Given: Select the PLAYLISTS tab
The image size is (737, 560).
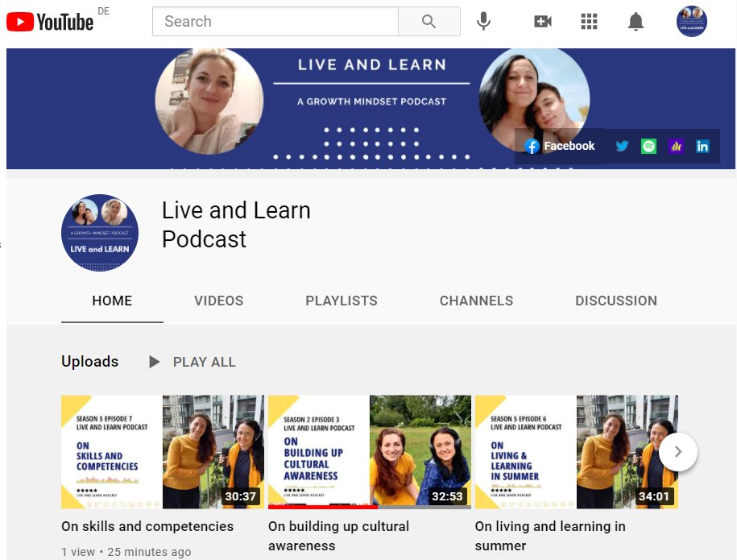Looking at the screenshot, I should click(341, 301).
